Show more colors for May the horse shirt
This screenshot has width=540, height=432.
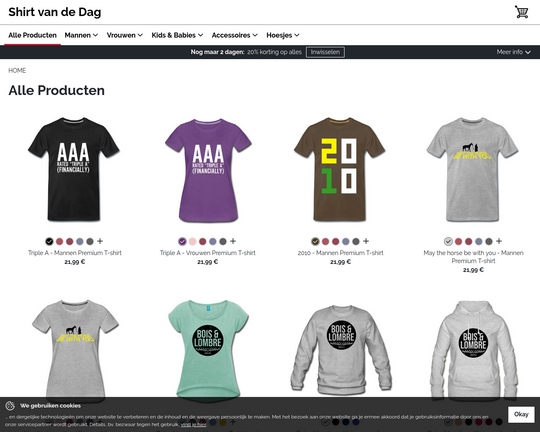(499, 241)
